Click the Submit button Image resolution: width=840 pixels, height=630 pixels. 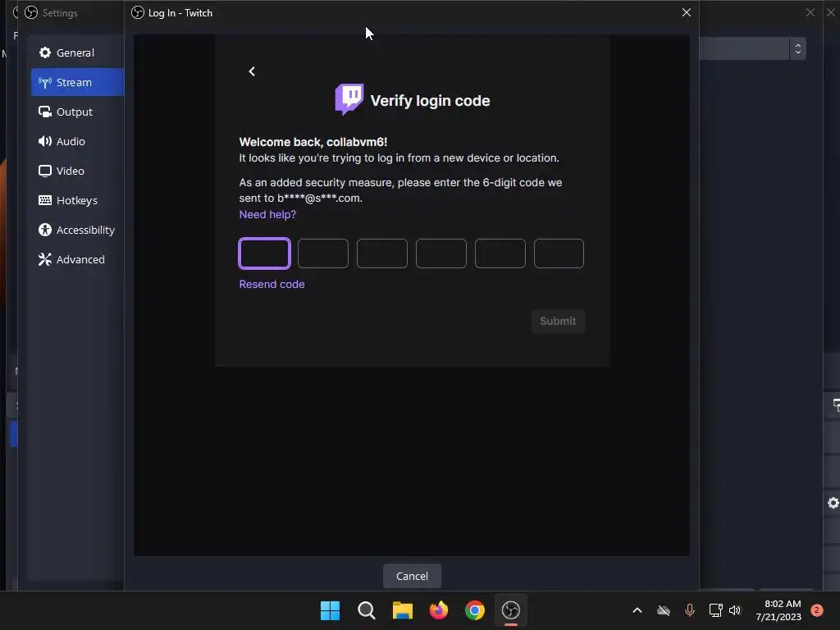[558, 321]
